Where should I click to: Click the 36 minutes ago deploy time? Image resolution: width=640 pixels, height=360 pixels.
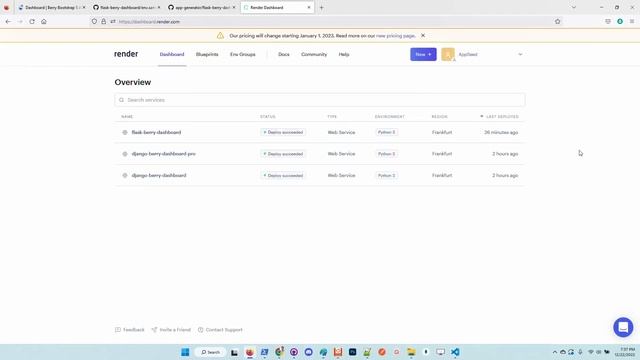[501, 132]
